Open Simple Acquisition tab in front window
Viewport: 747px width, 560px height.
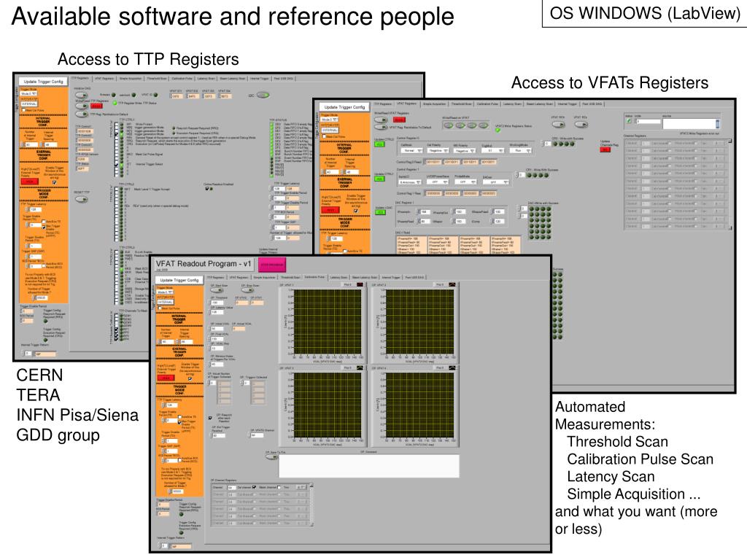coord(264,277)
